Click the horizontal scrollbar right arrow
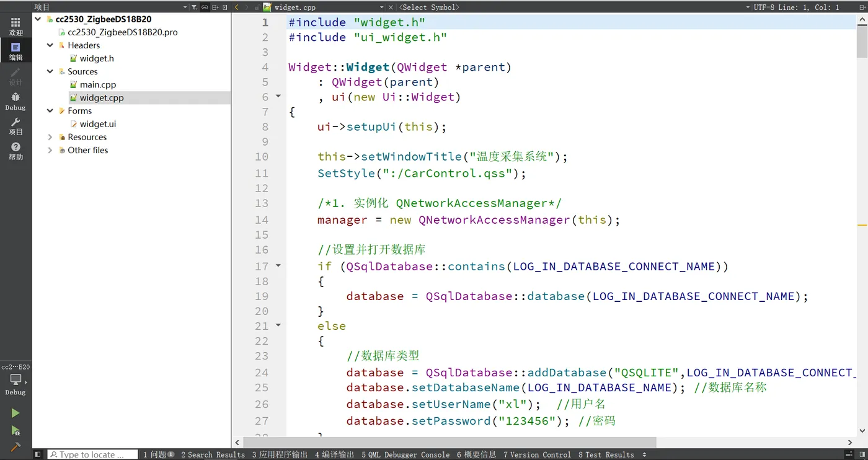 pyautogui.click(x=850, y=443)
